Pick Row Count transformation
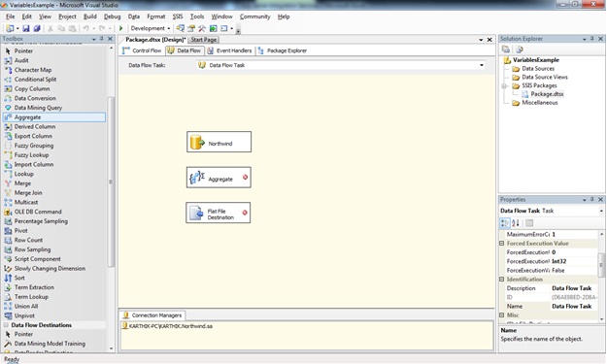This screenshot has width=607, height=364. click(x=28, y=240)
